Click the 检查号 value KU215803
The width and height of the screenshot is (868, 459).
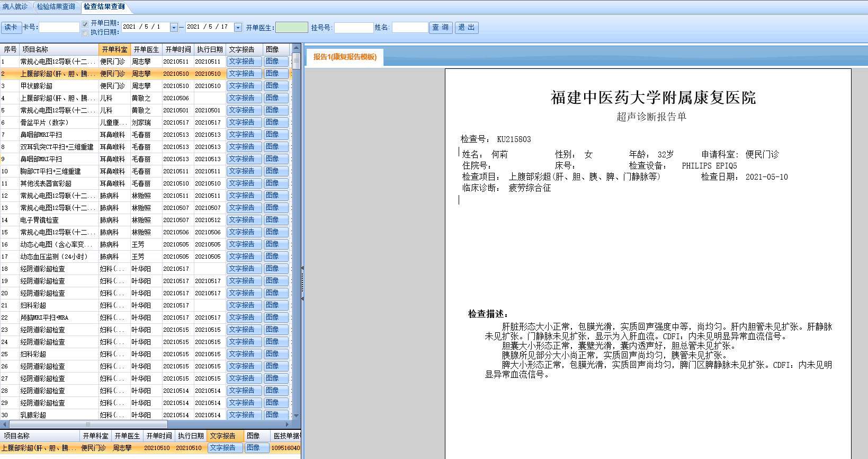[514, 139]
